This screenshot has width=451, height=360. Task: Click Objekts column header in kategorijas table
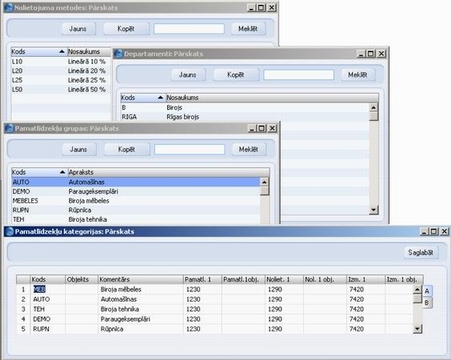click(x=82, y=279)
